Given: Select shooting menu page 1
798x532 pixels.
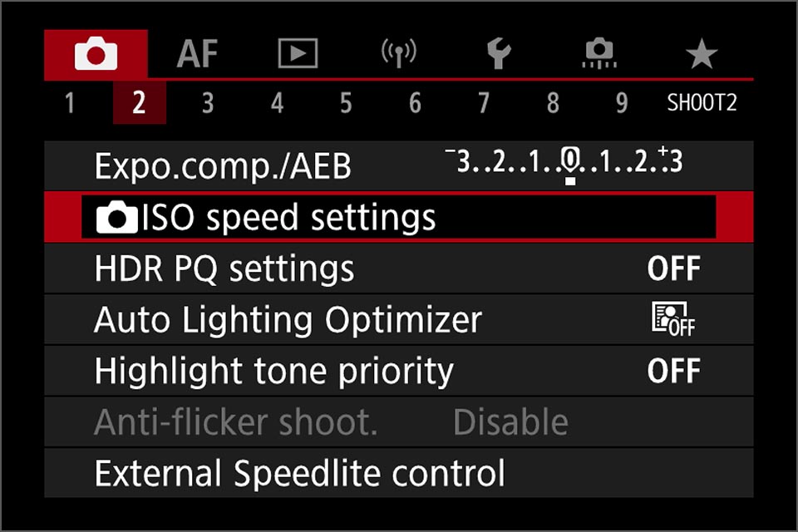Looking at the screenshot, I should [69, 103].
